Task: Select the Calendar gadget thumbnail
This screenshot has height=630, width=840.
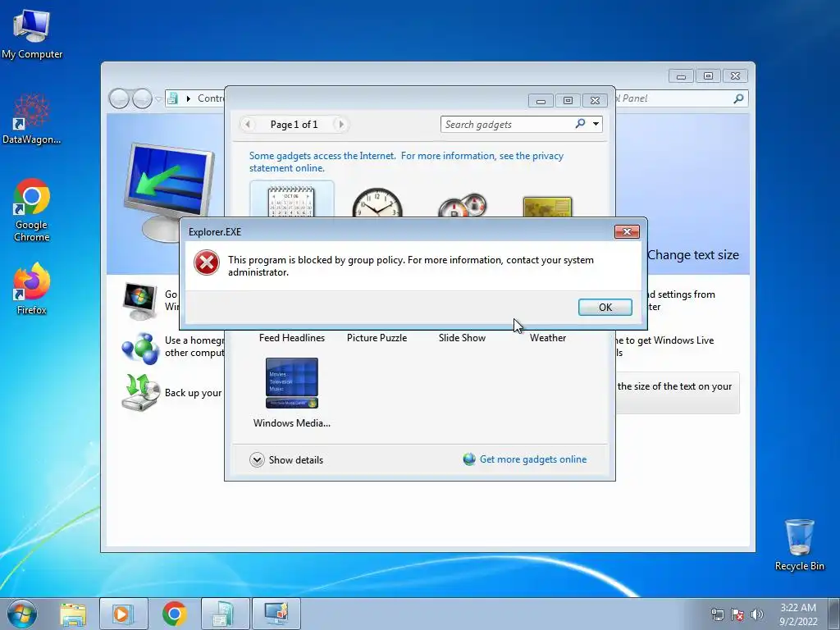Action: pyautogui.click(x=291, y=199)
